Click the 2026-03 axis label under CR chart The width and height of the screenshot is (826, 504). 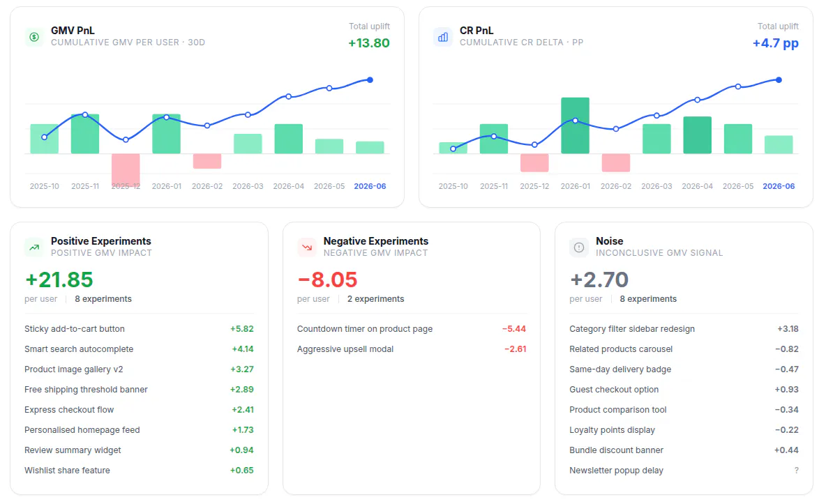(x=656, y=186)
